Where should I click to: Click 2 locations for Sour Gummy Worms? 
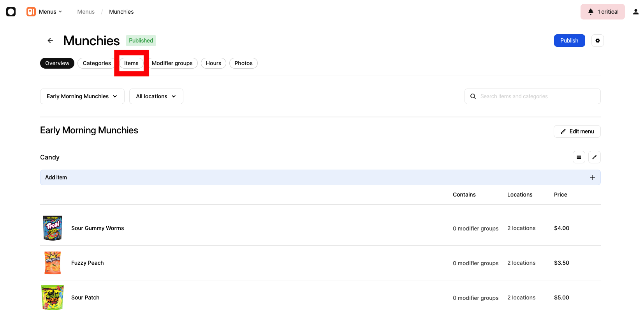(x=521, y=228)
